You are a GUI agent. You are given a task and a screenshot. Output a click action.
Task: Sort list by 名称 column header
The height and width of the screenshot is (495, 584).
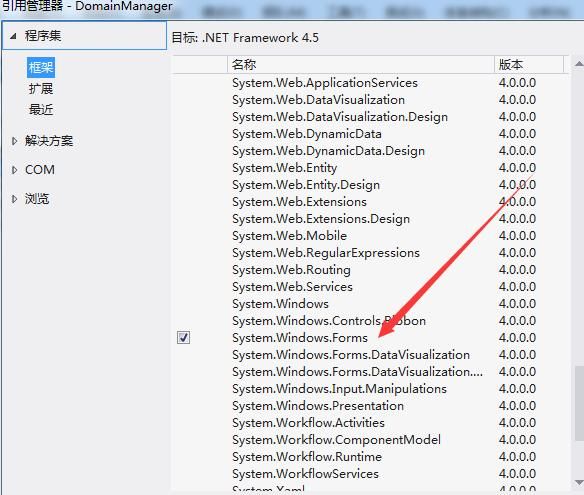click(361, 64)
